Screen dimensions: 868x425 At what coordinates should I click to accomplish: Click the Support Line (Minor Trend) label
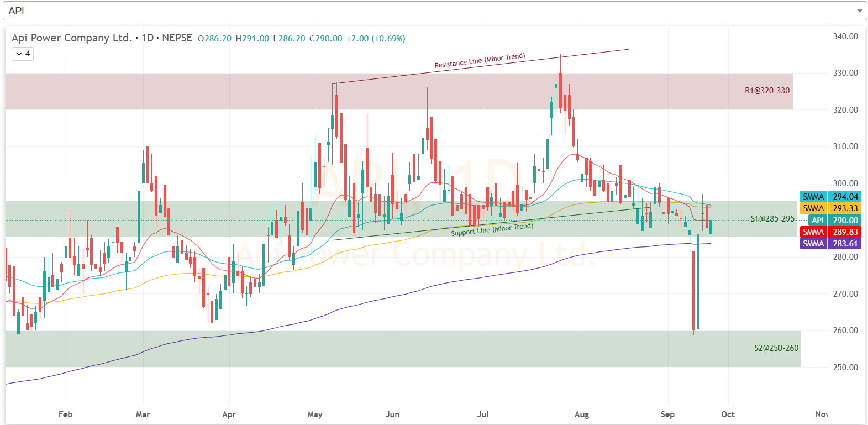(x=492, y=229)
